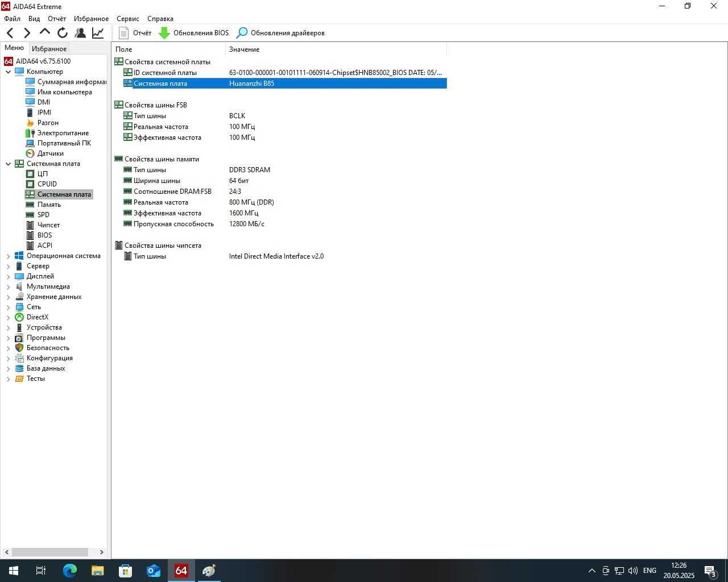Expand the Операционная система node

8,256
